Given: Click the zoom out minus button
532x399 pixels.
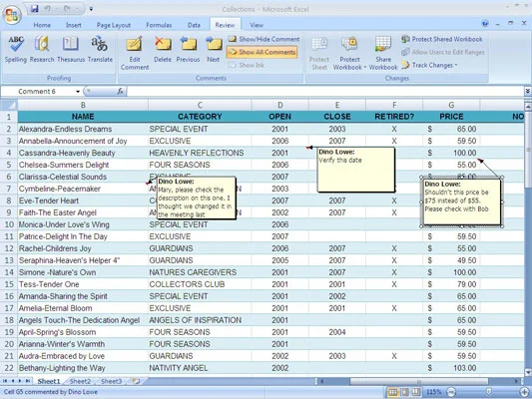Looking at the screenshot, I should tap(451, 392).
